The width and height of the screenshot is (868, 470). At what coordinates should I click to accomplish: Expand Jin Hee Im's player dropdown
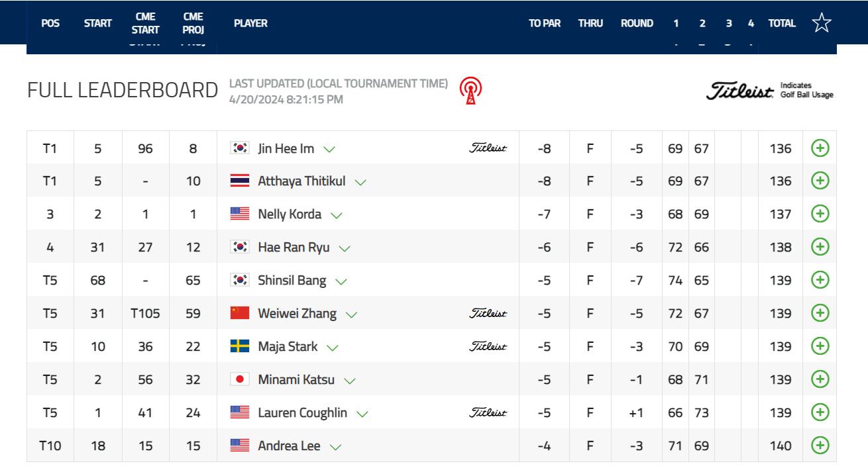coord(329,148)
